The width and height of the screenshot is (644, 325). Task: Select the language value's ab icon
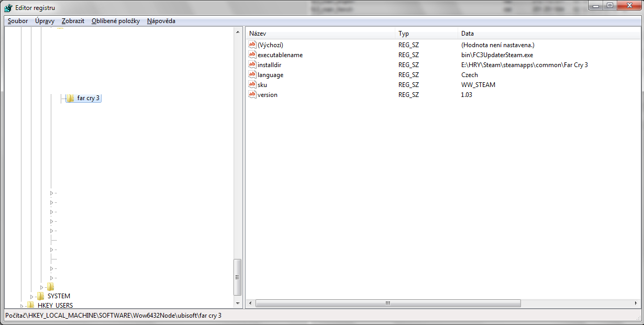point(252,74)
